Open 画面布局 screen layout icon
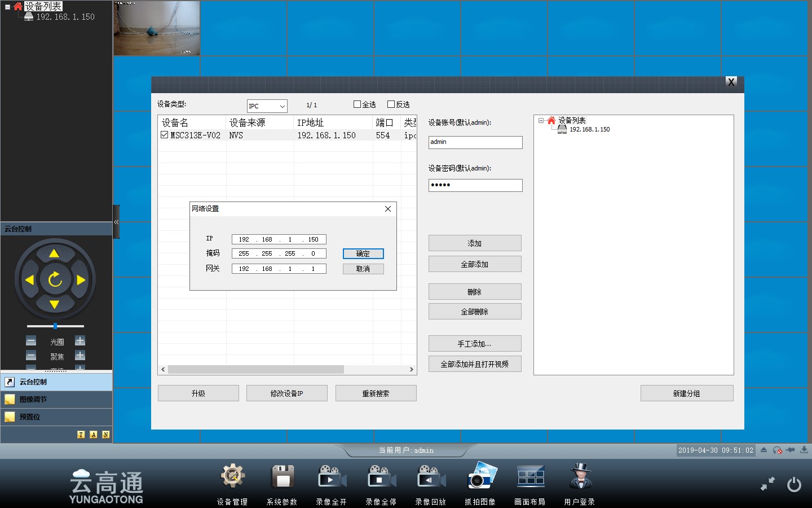The width and height of the screenshot is (812, 508). pyautogui.click(x=530, y=478)
